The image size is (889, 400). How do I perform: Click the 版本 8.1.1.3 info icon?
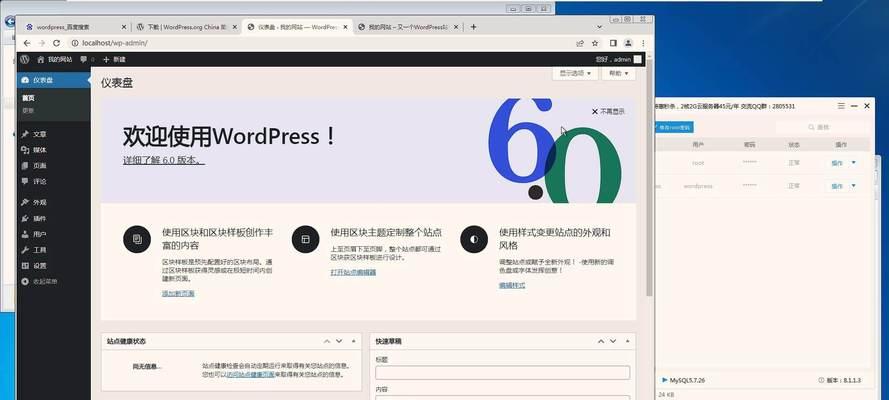pyautogui.click(x=822, y=380)
